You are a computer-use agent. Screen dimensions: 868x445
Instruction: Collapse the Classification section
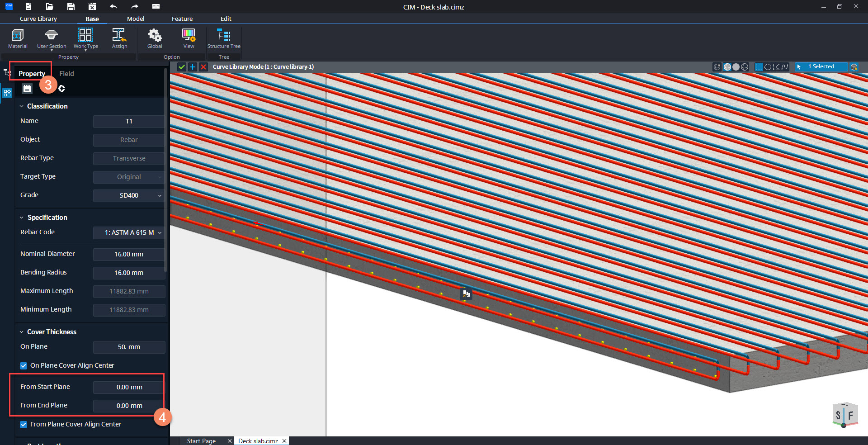tap(21, 106)
